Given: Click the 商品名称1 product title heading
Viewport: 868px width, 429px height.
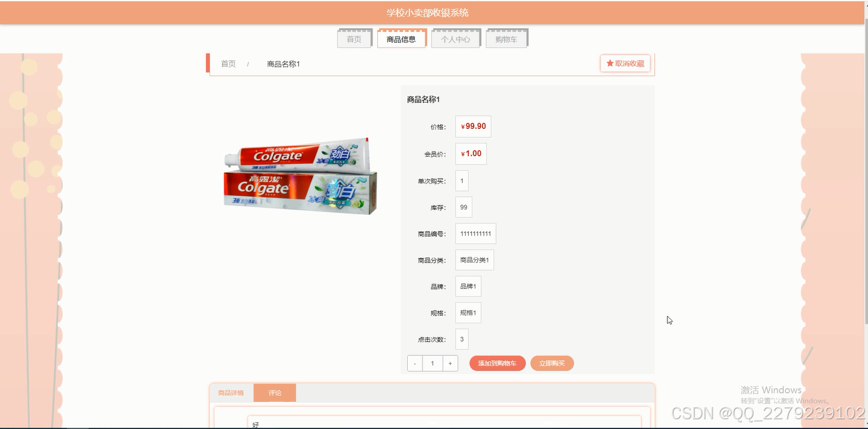Looking at the screenshot, I should pyautogui.click(x=424, y=99).
